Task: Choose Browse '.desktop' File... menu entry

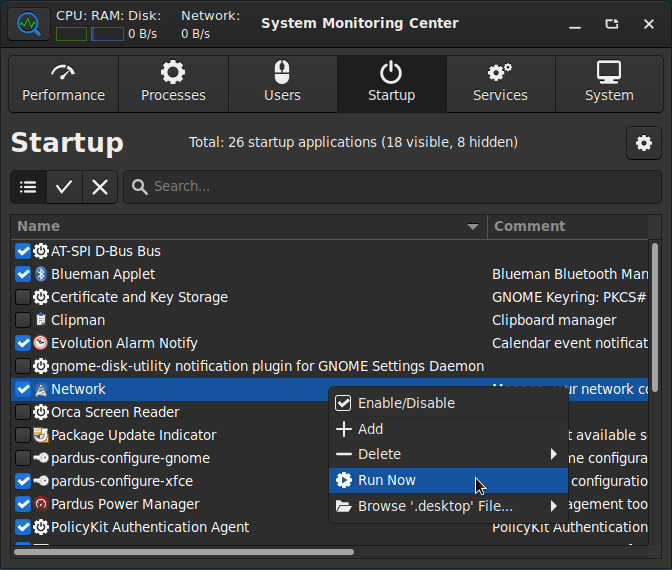Action: click(448, 506)
